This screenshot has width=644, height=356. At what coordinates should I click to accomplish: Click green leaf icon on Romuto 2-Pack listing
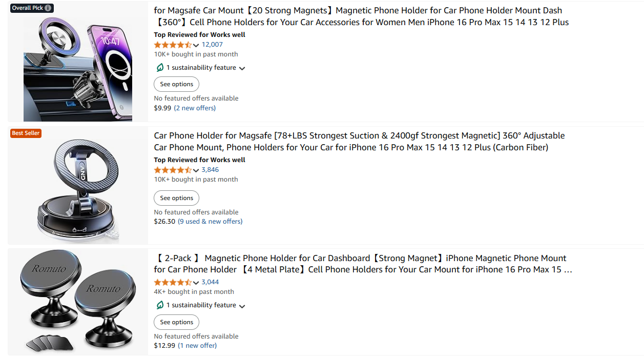(x=160, y=305)
